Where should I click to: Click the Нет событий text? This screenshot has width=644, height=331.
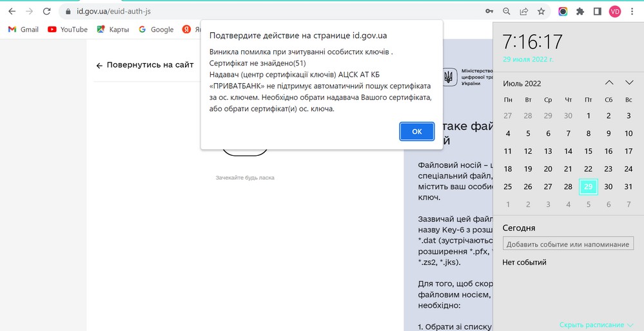(525, 263)
